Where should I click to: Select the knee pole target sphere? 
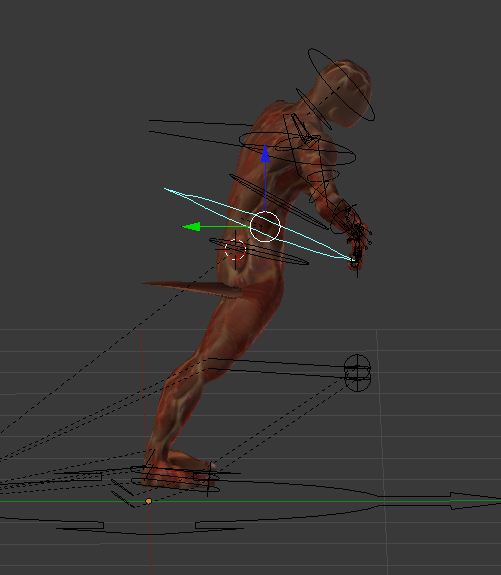pyautogui.click(x=357, y=373)
